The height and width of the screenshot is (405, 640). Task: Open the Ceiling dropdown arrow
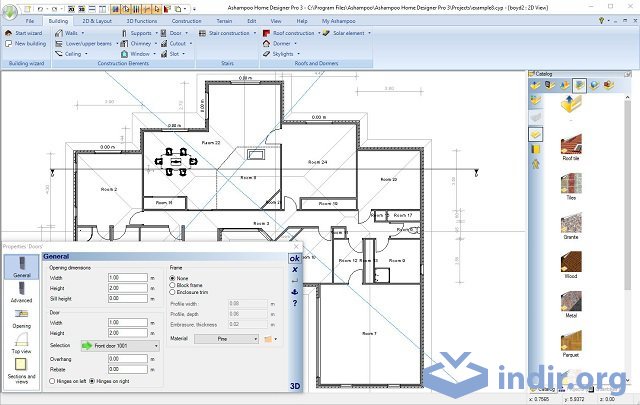coord(86,53)
